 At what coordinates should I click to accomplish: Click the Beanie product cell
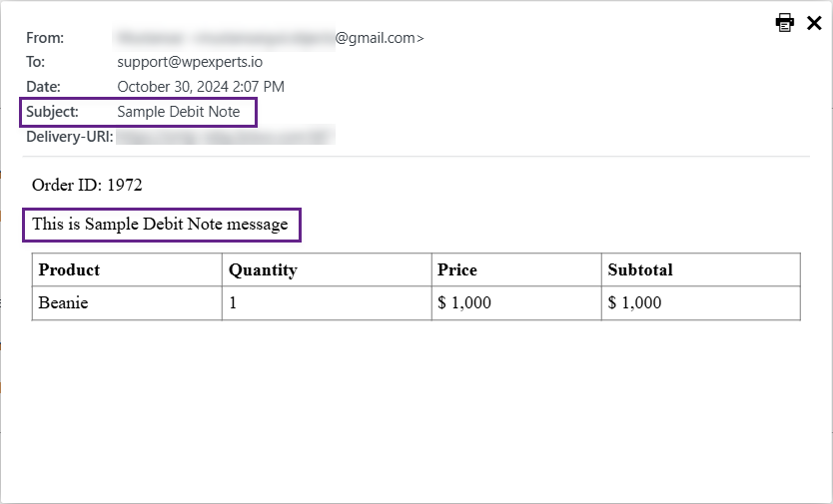coord(127,303)
